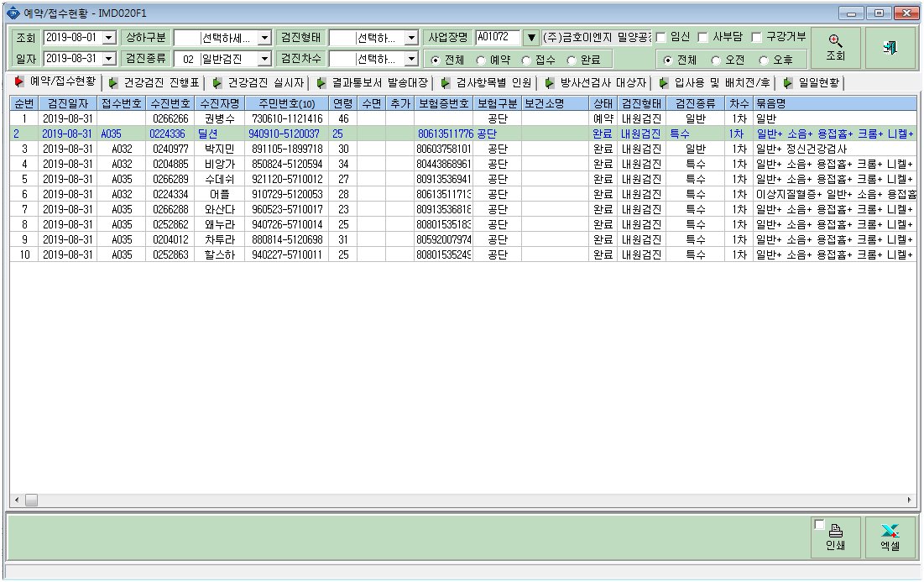This screenshot has width=924, height=582.
Task: Select the 예약 status radio button
Action: click(x=481, y=60)
